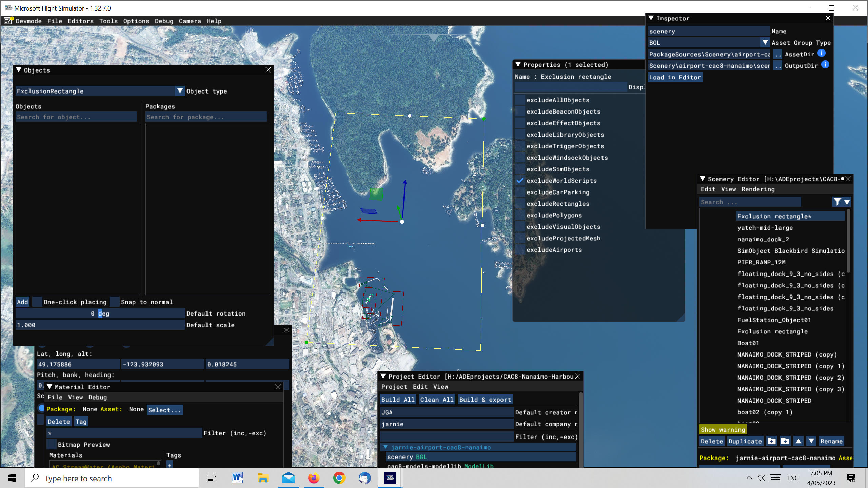Click Duplicate in Scenery Editor
868x488 pixels.
click(x=745, y=441)
